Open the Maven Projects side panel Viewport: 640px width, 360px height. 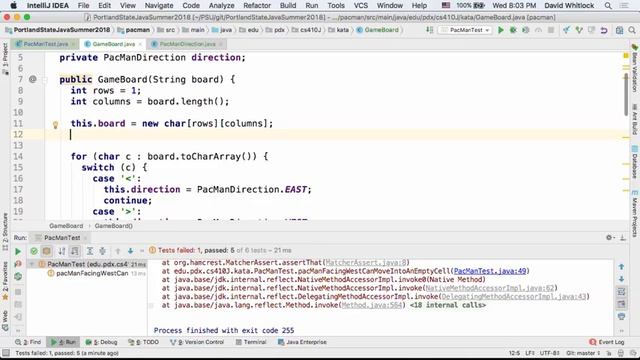(x=635, y=214)
